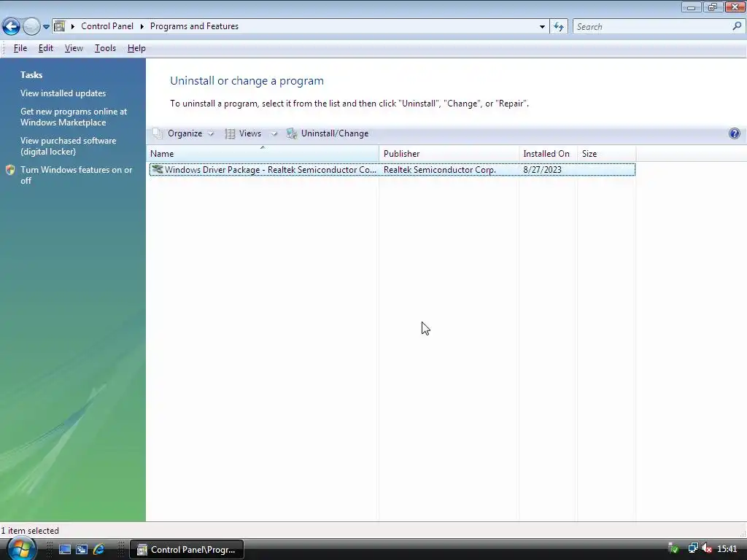Open Help with the blue question icon
The width and height of the screenshot is (747, 560).
(x=734, y=133)
